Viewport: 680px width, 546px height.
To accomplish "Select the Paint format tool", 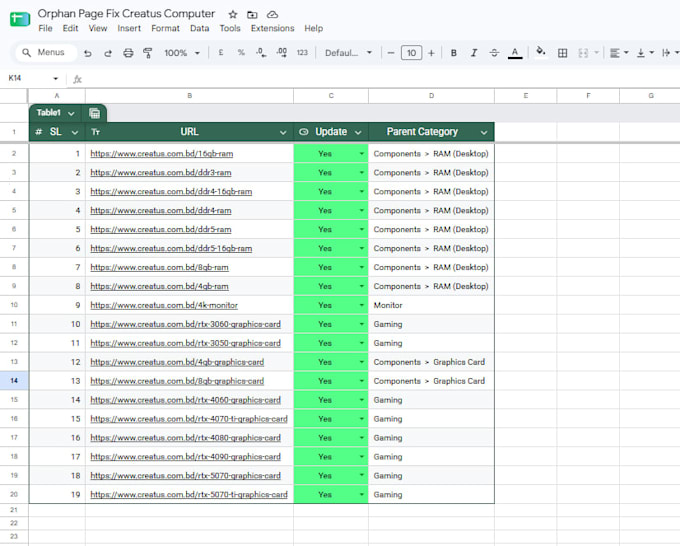I will (x=147, y=53).
